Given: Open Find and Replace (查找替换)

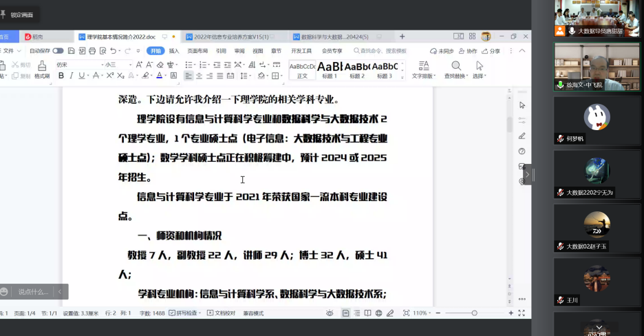Looking at the screenshot, I should [456, 70].
